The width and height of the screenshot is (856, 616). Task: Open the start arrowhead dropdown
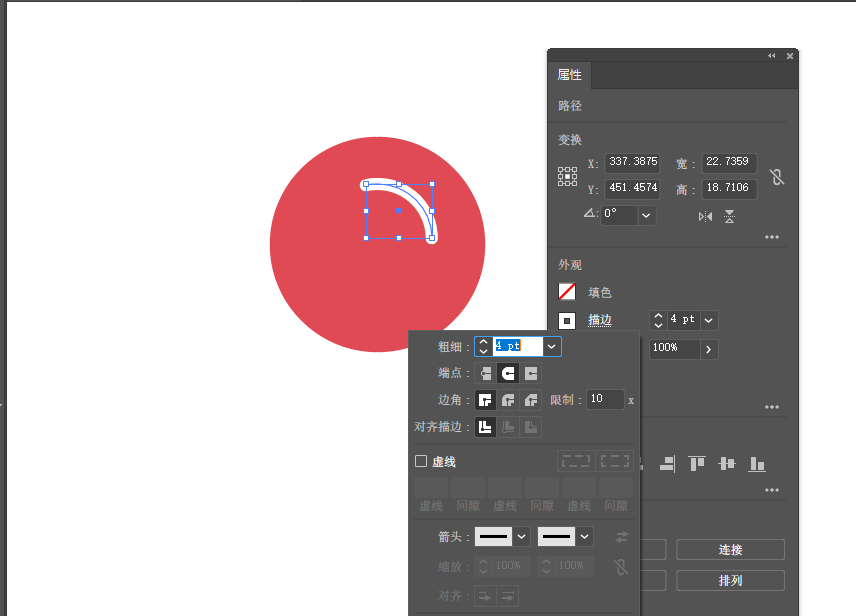point(521,537)
